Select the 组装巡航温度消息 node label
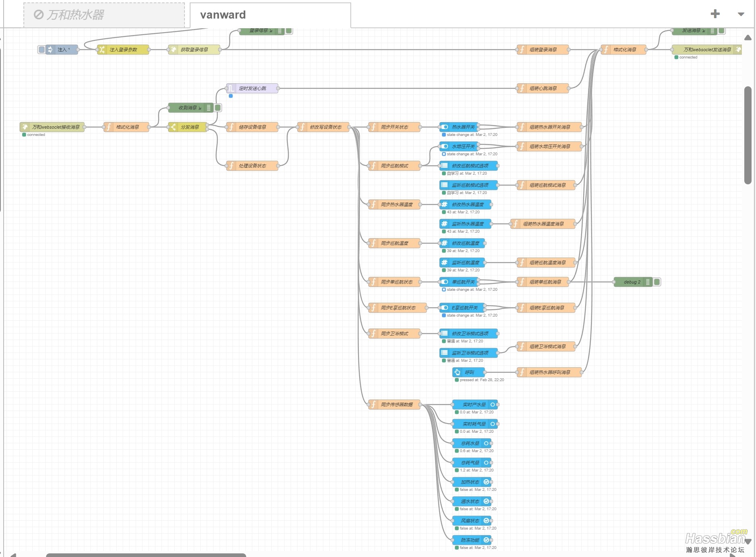Image resolution: width=756 pixels, height=557 pixels. [x=547, y=263]
